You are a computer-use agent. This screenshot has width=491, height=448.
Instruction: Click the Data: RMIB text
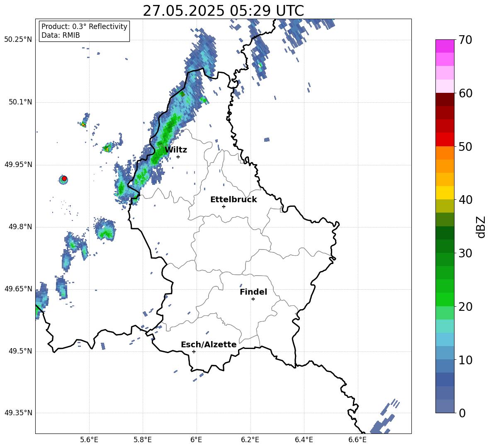point(61,35)
